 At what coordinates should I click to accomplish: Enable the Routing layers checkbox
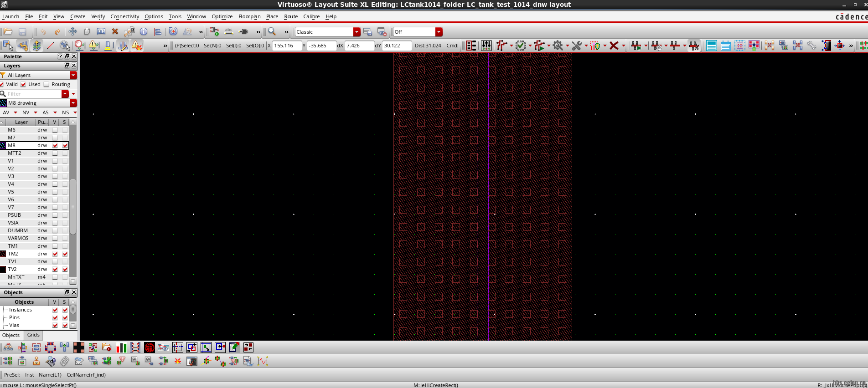click(x=46, y=84)
